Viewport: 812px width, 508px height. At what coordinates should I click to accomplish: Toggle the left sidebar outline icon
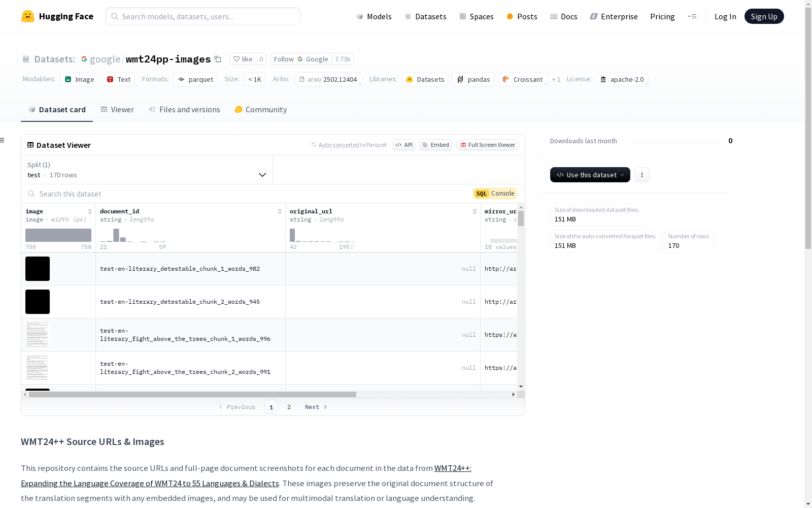(3, 140)
